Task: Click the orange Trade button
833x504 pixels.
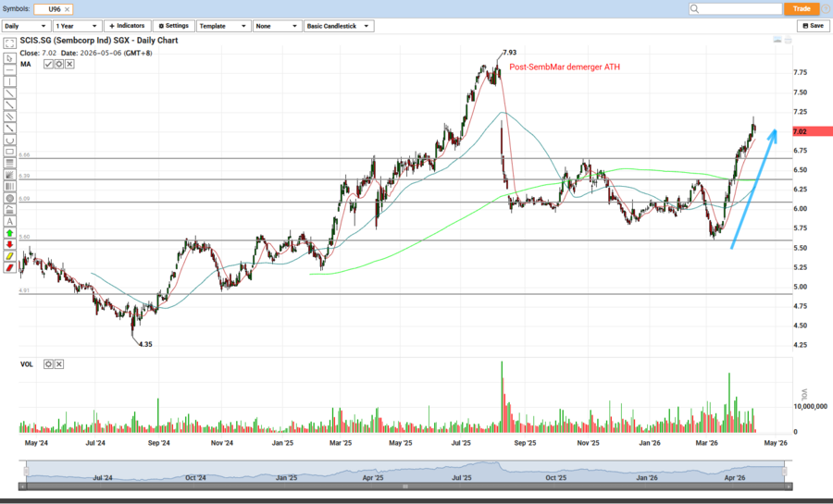Action: click(801, 8)
